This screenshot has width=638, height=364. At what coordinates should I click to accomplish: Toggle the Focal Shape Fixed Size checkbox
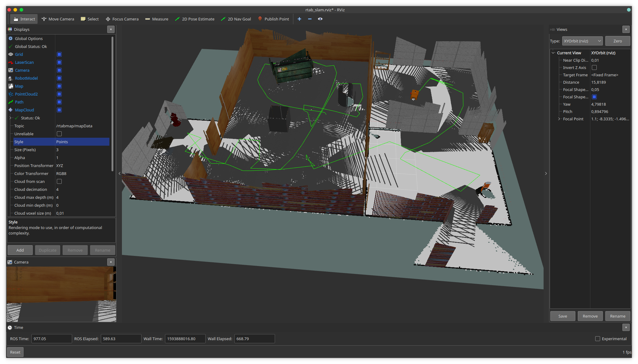[594, 97]
